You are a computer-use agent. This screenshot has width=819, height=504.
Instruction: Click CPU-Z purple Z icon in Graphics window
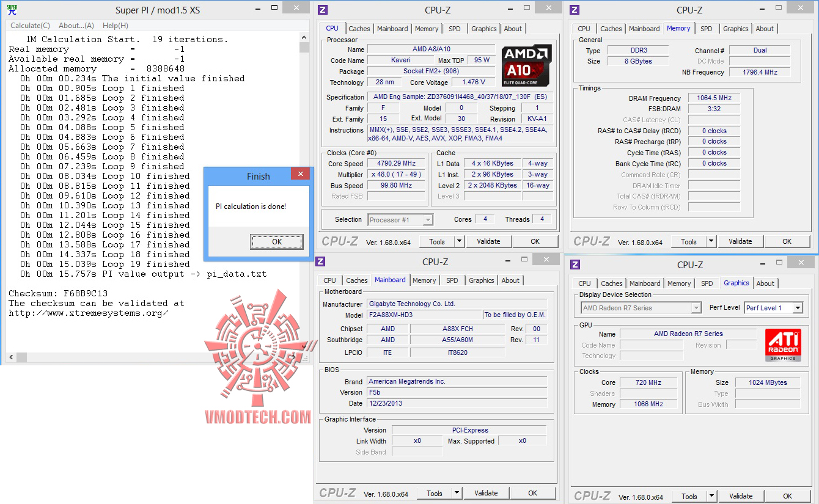576,265
